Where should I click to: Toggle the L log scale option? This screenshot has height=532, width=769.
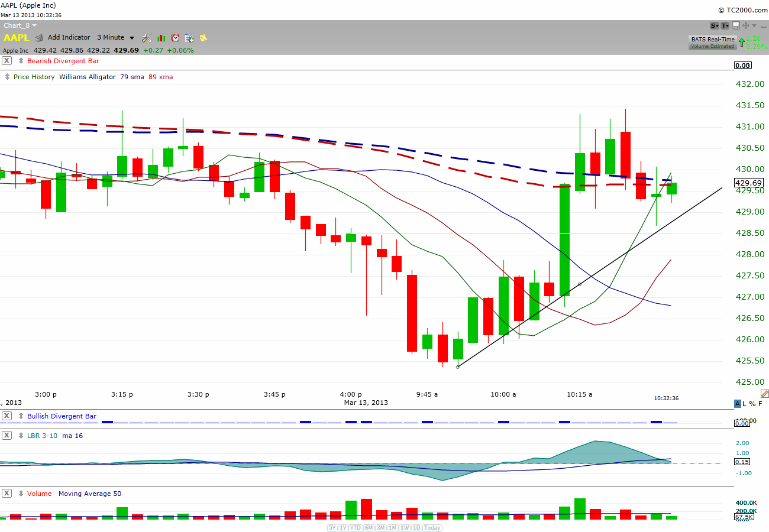pyautogui.click(x=745, y=404)
